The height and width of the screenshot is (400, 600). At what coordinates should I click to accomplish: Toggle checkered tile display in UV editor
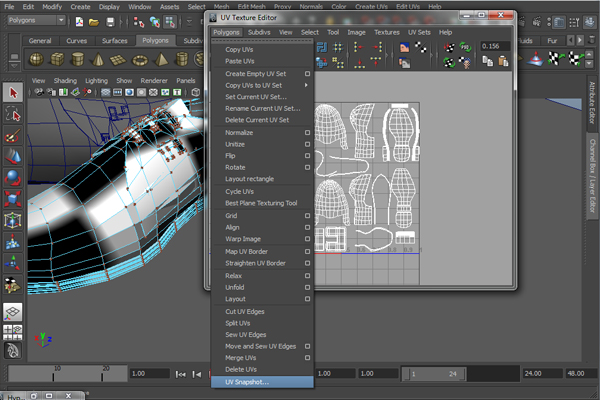pyautogui.click(x=421, y=47)
